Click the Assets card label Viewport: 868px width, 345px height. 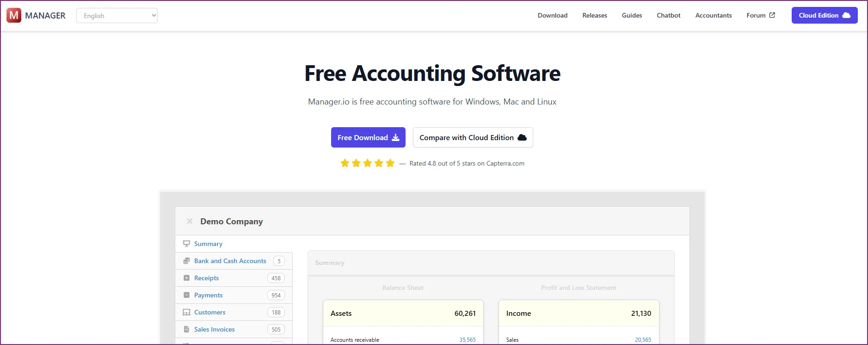[341, 313]
